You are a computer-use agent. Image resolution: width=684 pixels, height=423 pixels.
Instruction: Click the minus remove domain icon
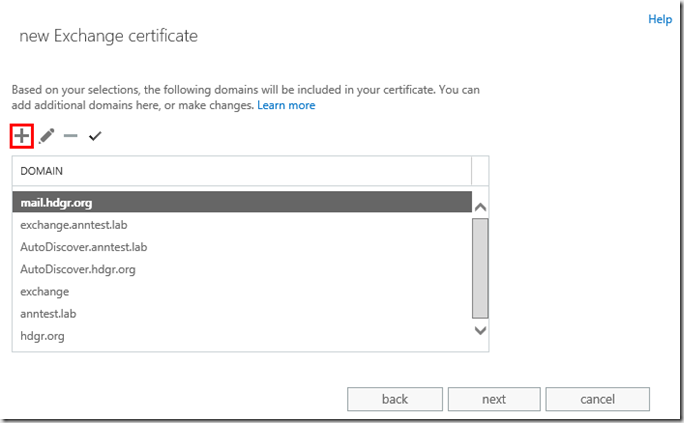click(70, 136)
